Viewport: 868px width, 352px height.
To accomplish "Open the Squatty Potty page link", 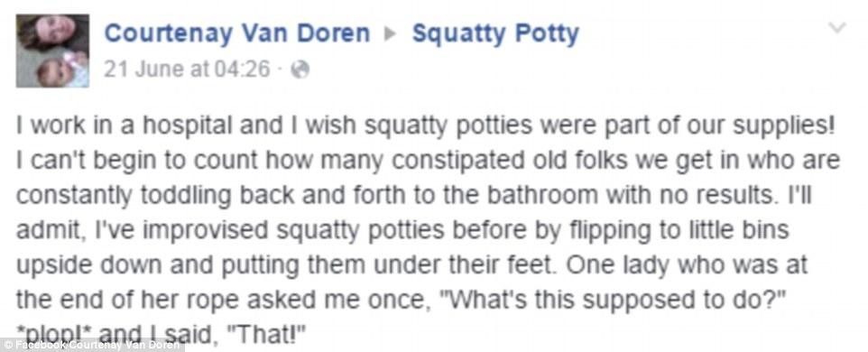I will pyautogui.click(x=495, y=33).
